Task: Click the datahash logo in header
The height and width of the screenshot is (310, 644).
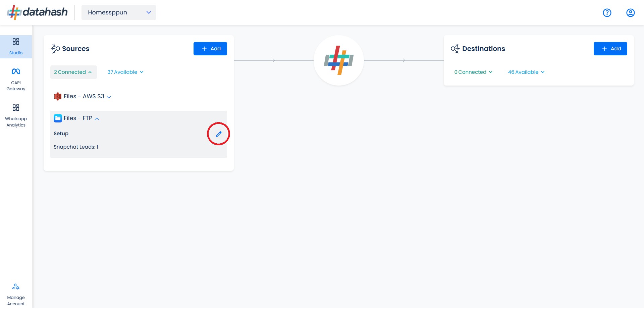Action: pyautogui.click(x=37, y=12)
